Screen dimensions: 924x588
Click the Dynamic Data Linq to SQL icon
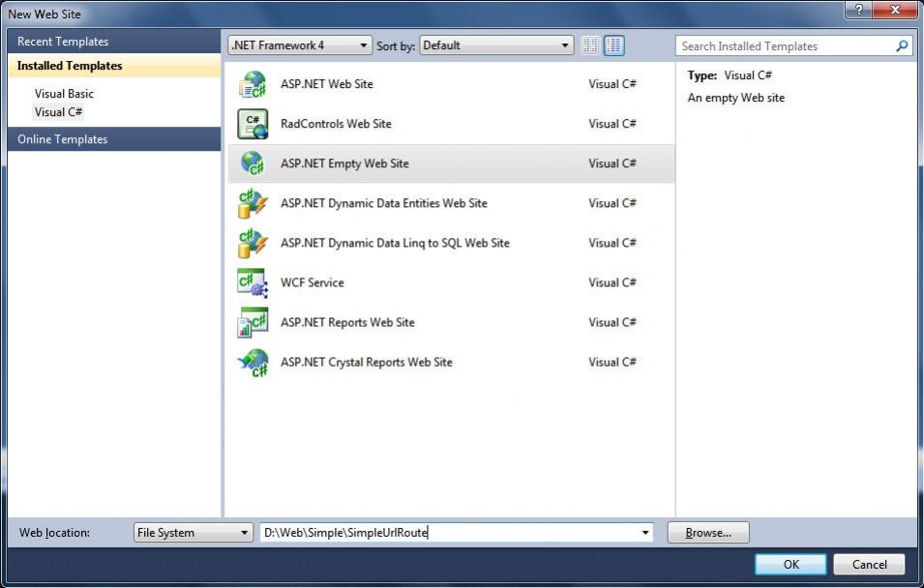(253, 243)
